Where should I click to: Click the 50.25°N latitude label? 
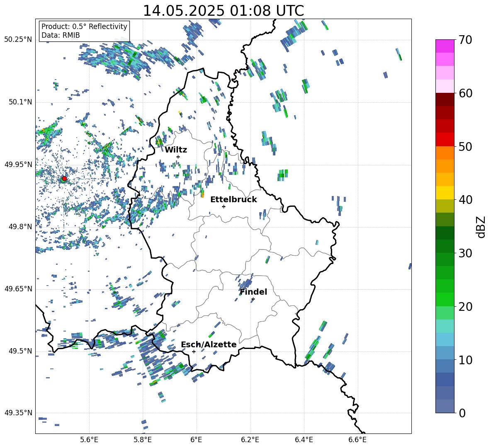click(18, 40)
